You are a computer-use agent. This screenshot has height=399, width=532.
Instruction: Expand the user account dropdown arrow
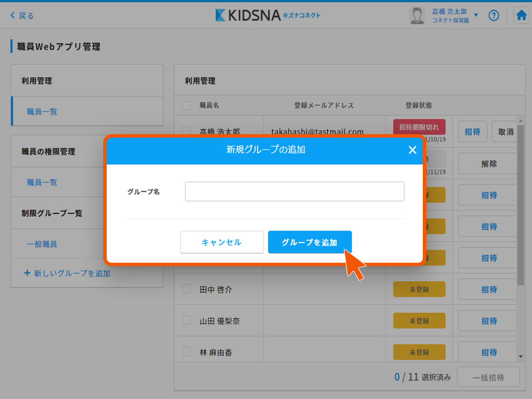click(476, 15)
